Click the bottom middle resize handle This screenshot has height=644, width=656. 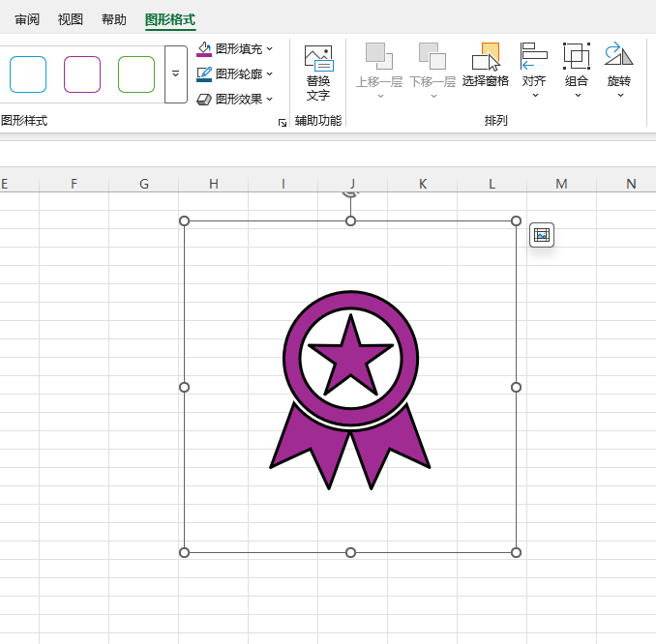click(x=351, y=553)
